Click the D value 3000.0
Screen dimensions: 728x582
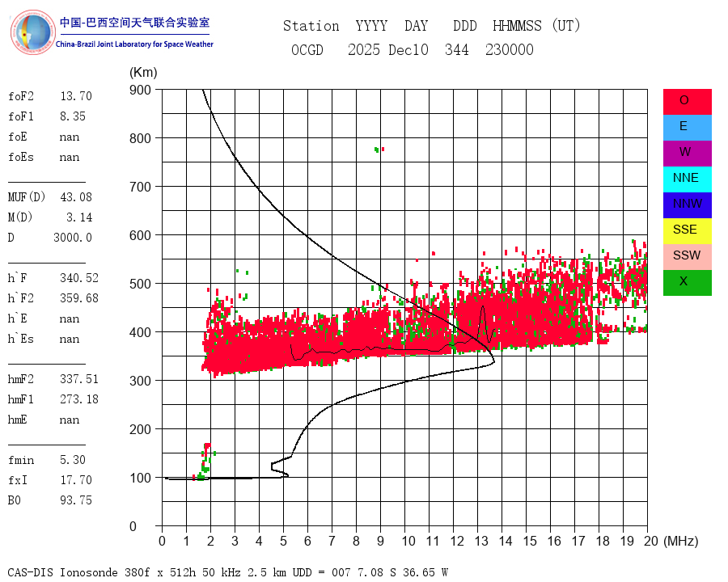pos(73,238)
